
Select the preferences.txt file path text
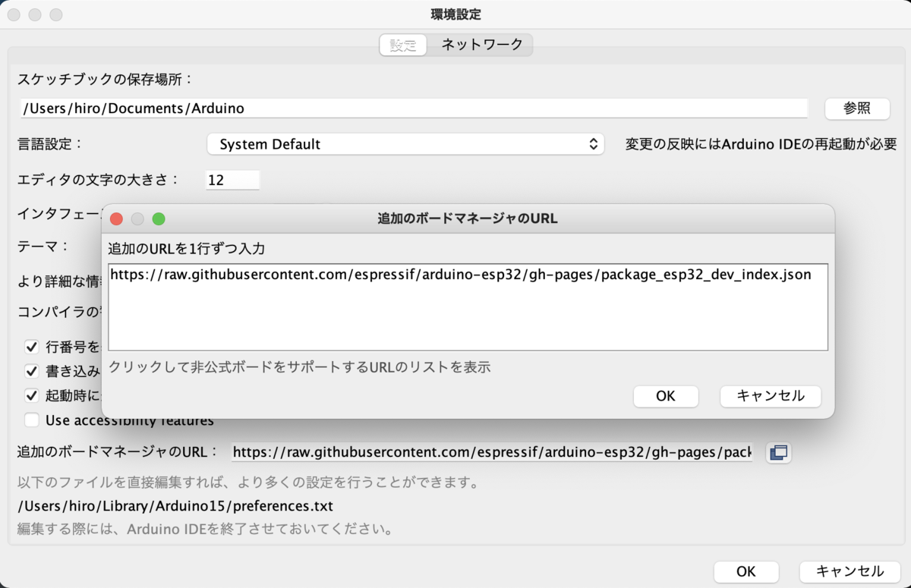[177, 505]
